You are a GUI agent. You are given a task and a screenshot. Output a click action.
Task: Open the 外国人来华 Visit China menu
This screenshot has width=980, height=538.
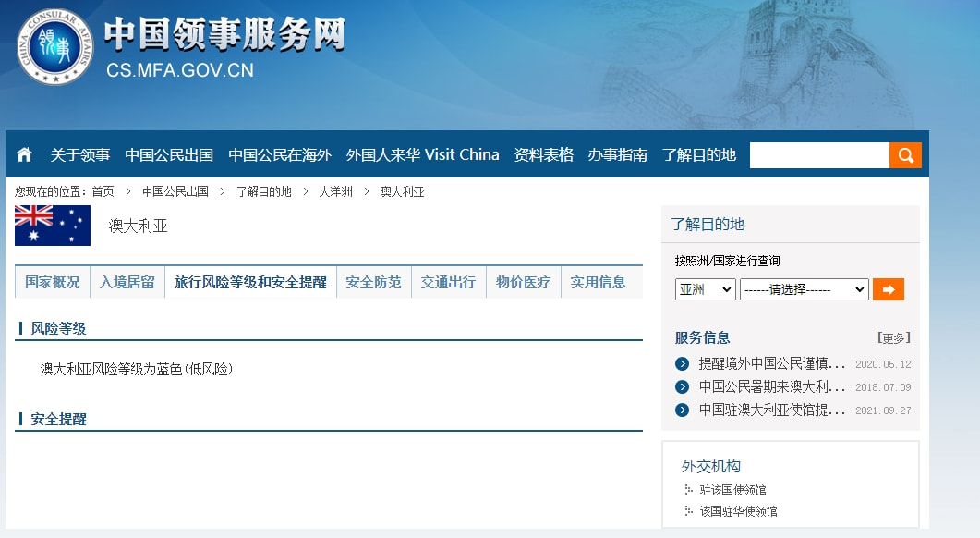click(x=422, y=154)
